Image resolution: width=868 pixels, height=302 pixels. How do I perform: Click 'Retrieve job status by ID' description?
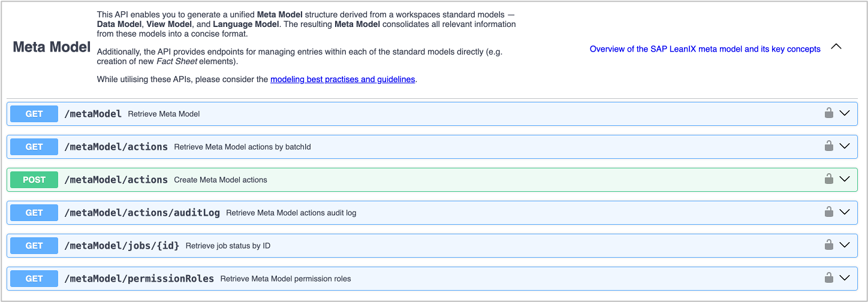pyautogui.click(x=228, y=246)
